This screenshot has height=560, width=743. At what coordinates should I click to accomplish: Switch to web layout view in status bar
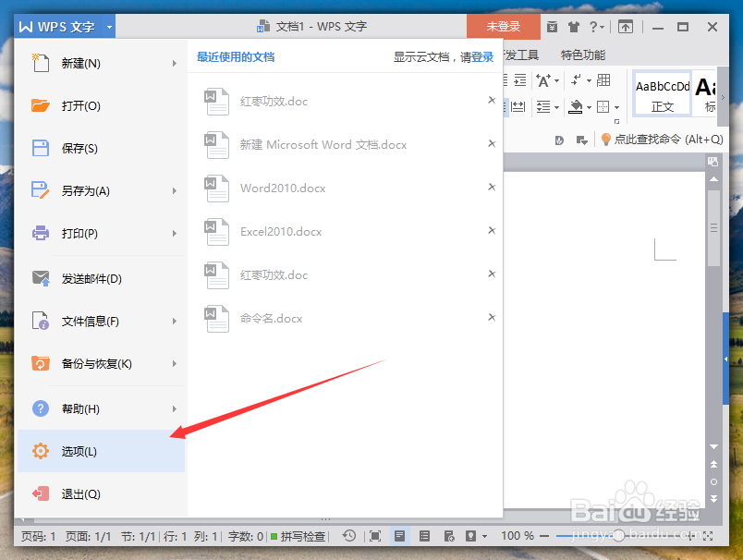point(449,536)
